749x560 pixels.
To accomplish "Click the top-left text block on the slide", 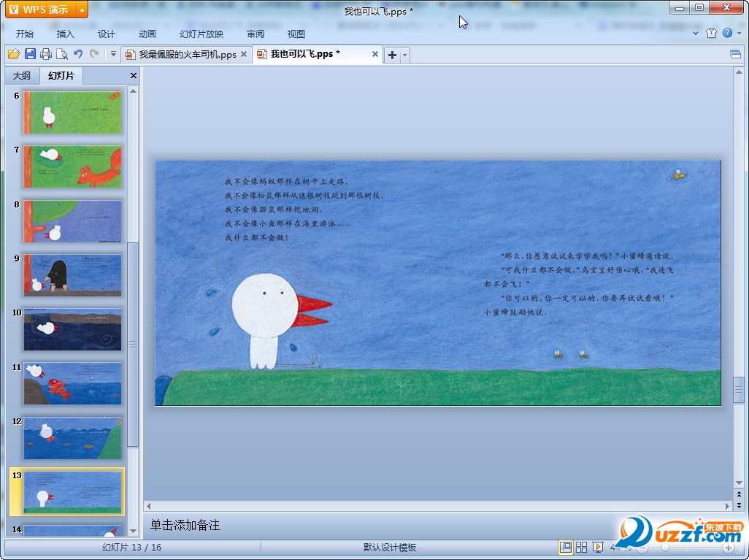I will click(x=304, y=210).
